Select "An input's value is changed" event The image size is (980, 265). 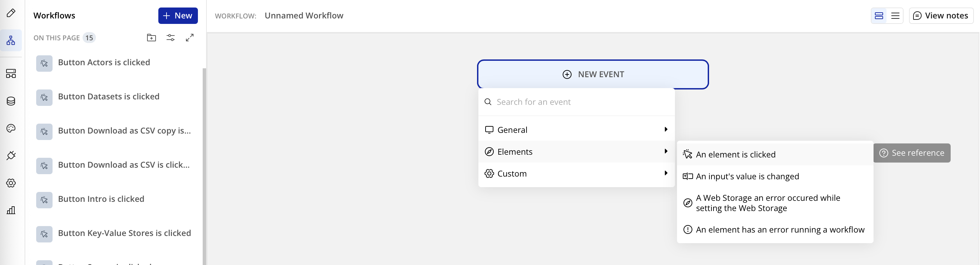(x=747, y=176)
